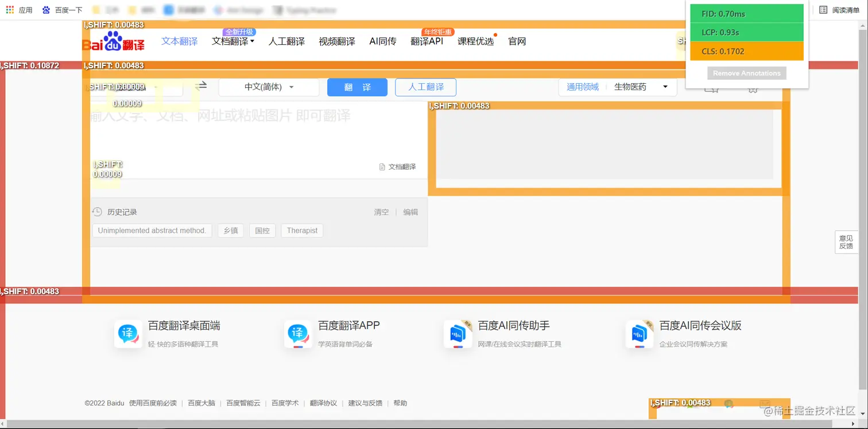The width and height of the screenshot is (868, 429).
Task: Click the 百度AI同传会议版 icon
Action: 640,333
